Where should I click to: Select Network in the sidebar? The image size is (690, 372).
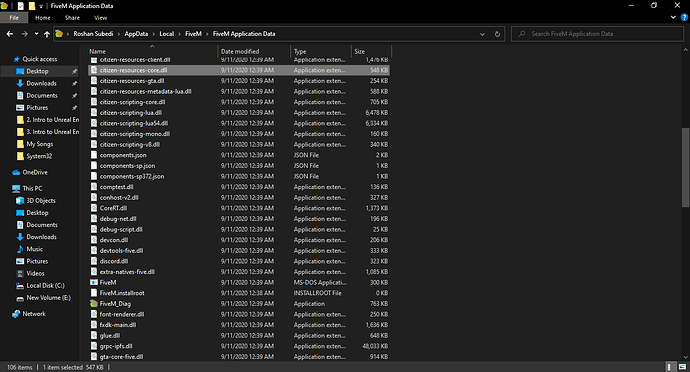34,314
